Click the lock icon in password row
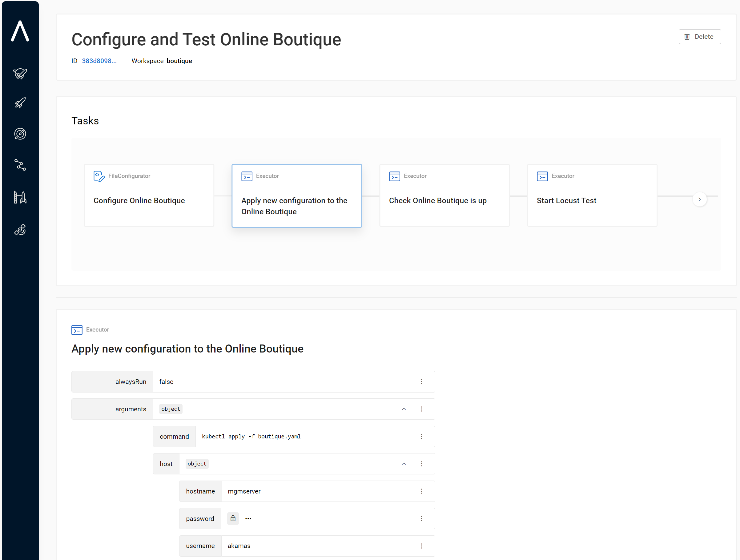The height and width of the screenshot is (560, 740). (x=233, y=518)
